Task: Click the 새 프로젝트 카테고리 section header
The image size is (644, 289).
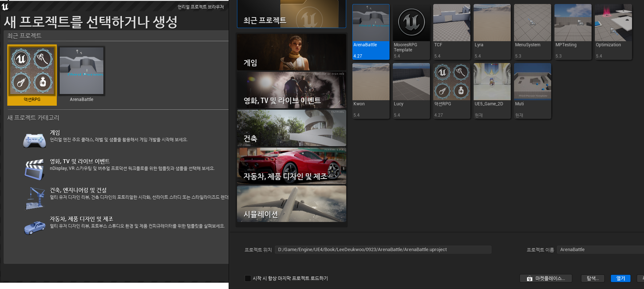Action: (x=33, y=118)
